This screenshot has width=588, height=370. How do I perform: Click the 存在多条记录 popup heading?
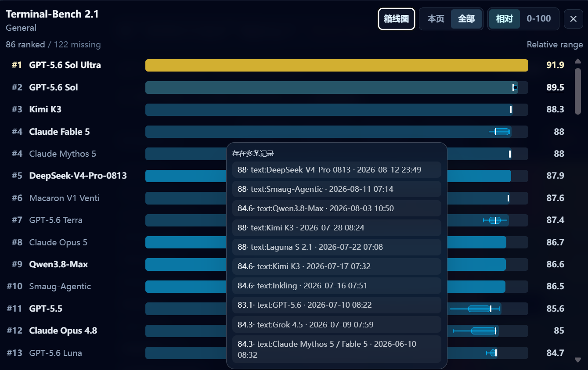coord(253,153)
